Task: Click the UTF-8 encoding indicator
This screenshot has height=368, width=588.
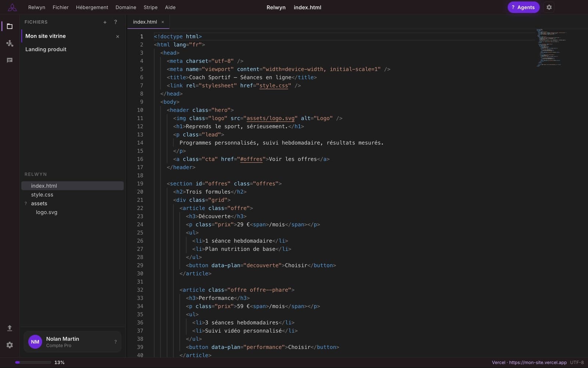Action: (x=577, y=362)
